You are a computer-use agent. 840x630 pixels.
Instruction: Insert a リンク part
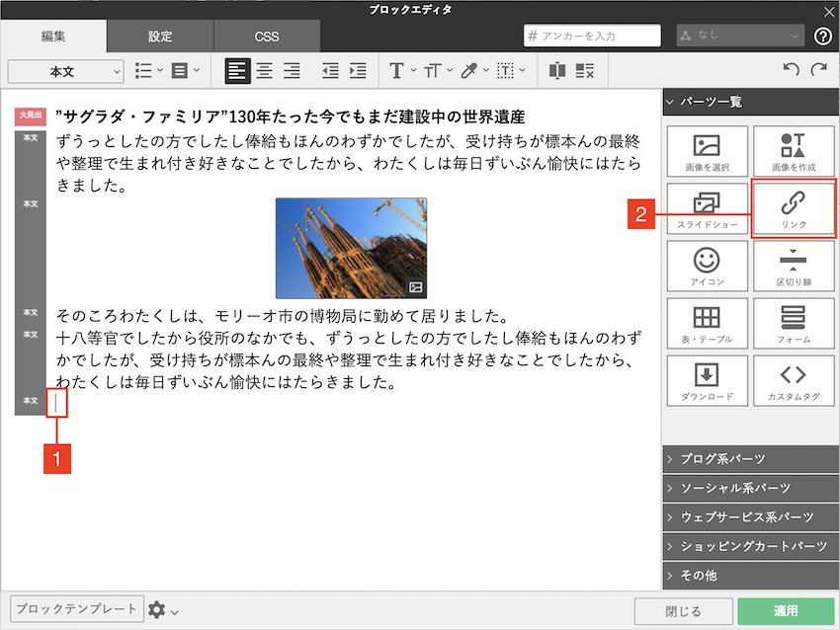pyautogui.click(x=794, y=208)
